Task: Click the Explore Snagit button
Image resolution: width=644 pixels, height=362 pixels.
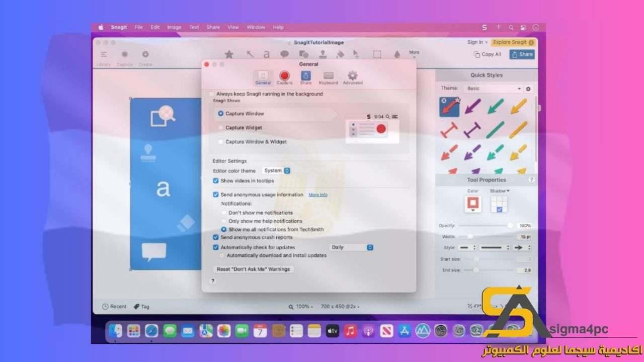Action: point(513,42)
